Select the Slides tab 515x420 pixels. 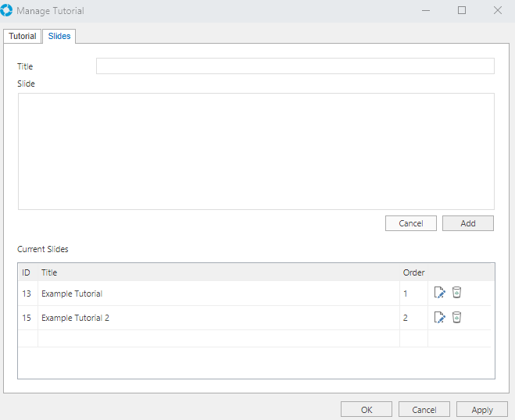(59, 36)
